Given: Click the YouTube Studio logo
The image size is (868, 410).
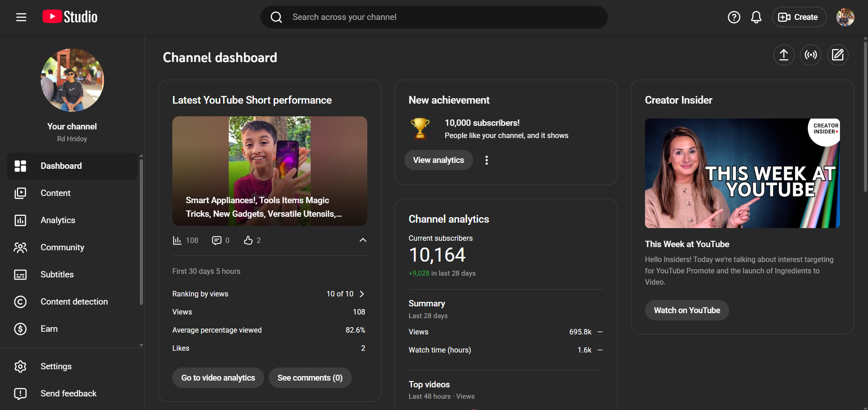Looking at the screenshot, I should 70,17.
